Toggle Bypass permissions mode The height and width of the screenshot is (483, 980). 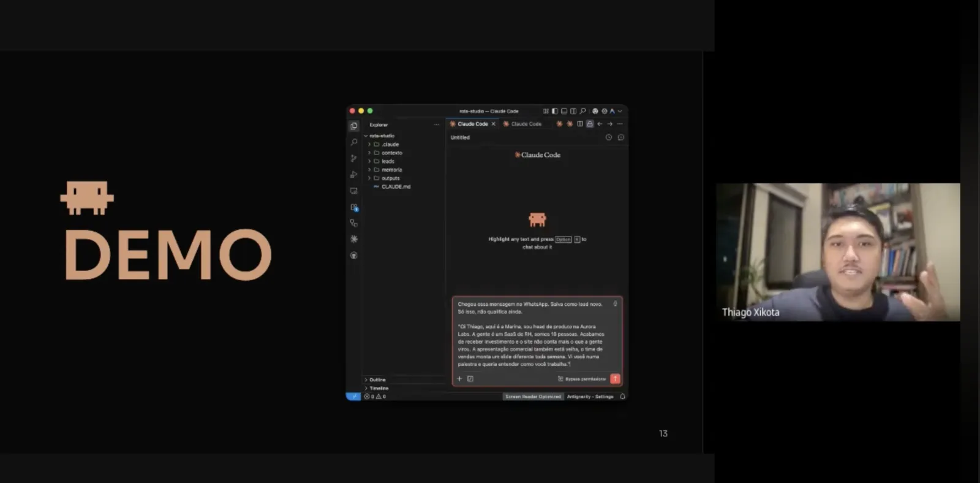581,379
